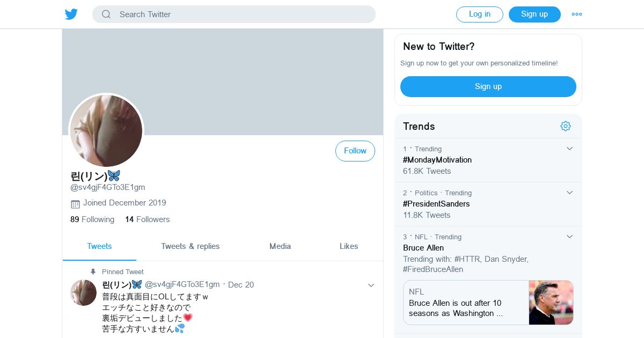Open the Likes tab
The image size is (644, 338).
coord(349,246)
